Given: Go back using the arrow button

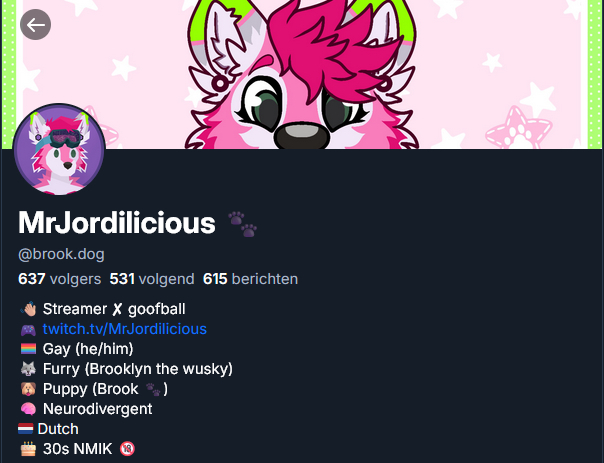Looking at the screenshot, I should 35,25.
